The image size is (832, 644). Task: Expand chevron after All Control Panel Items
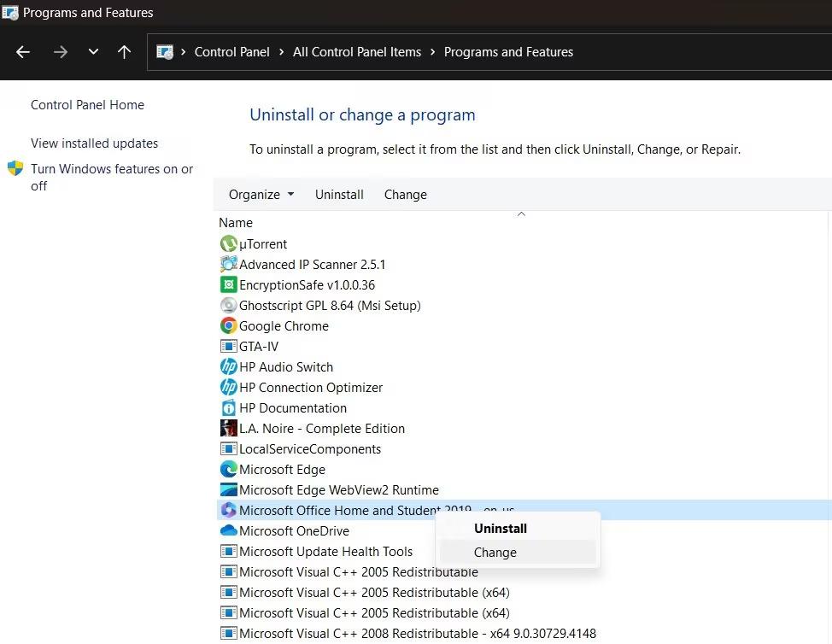tap(432, 52)
